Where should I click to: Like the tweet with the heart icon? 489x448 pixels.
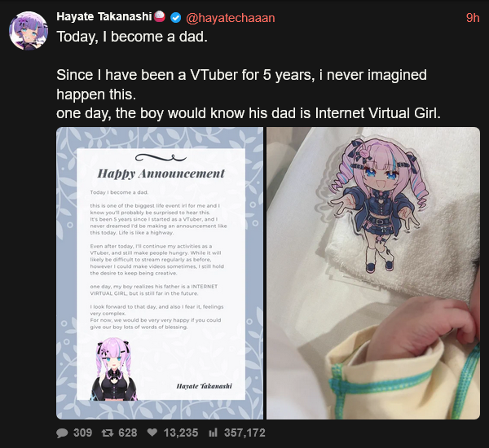152,433
